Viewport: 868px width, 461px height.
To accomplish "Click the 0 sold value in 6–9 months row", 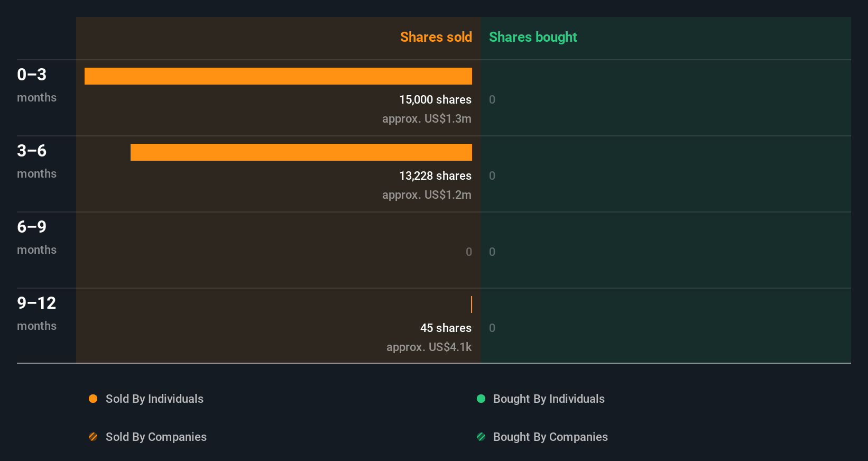I will point(469,252).
